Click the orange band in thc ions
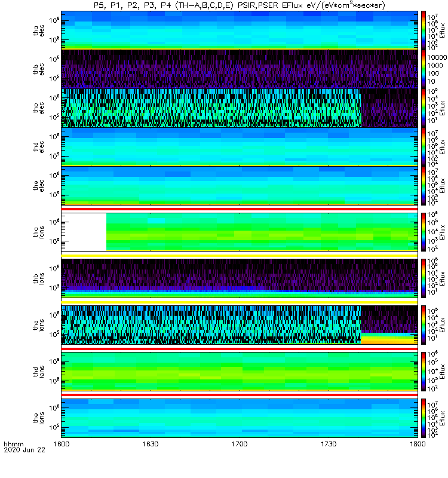The height and width of the screenshot is (478, 448). pos(389,340)
